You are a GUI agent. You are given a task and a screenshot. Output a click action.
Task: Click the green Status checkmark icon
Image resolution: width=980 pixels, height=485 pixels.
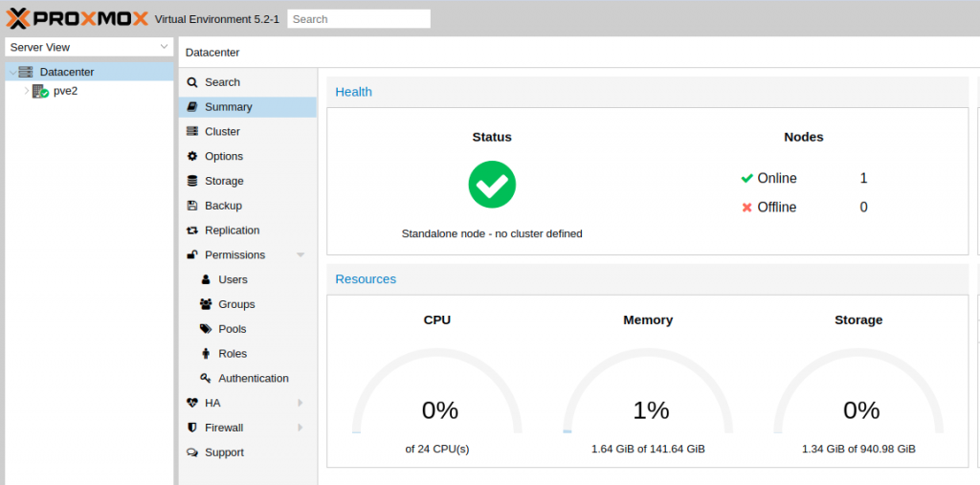pos(492,185)
